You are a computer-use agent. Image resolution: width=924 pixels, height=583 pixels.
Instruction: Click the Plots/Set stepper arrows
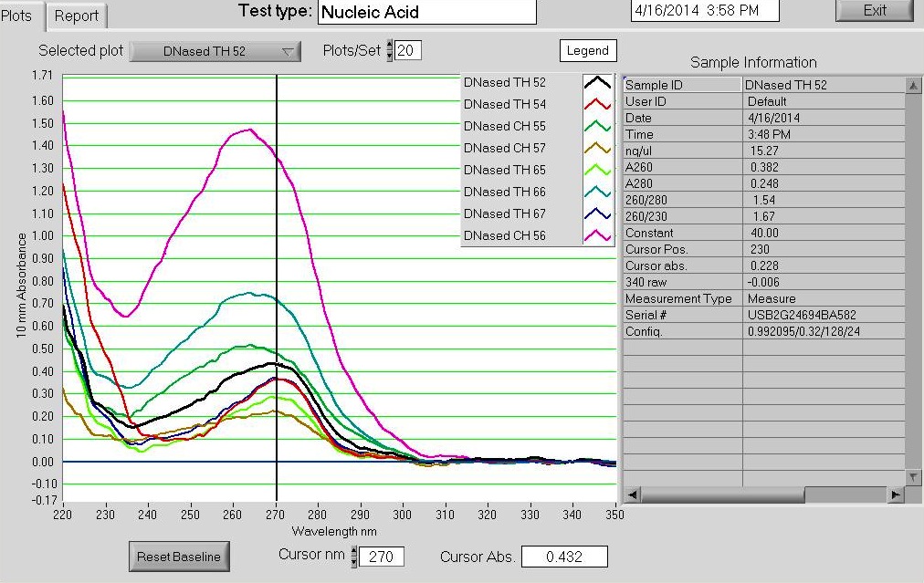tap(390, 51)
